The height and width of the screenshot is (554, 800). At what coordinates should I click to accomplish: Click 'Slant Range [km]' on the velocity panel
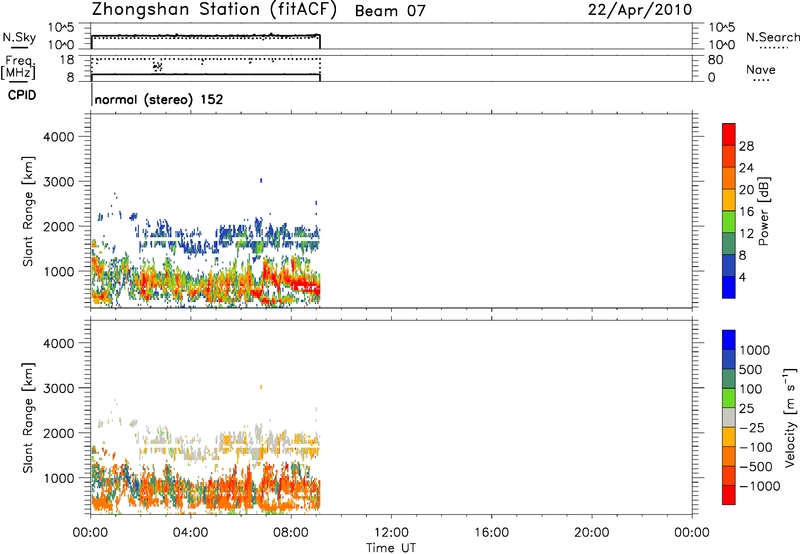28,417
